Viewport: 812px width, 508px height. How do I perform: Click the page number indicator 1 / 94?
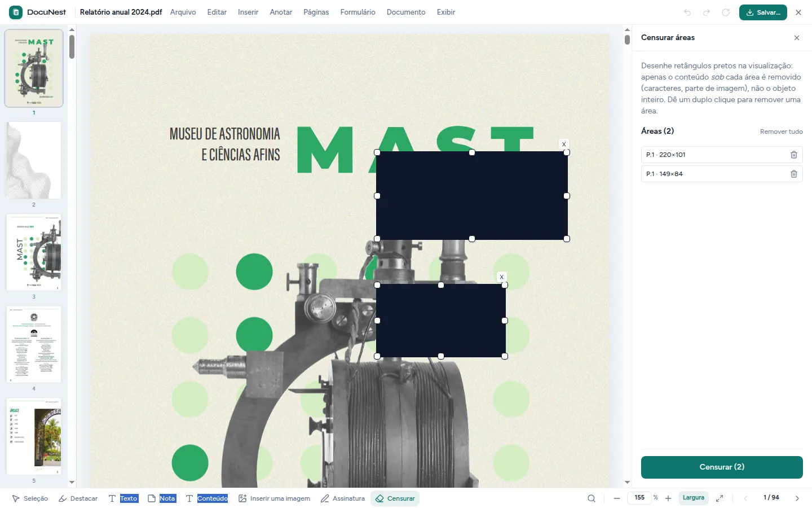[771, 498]
